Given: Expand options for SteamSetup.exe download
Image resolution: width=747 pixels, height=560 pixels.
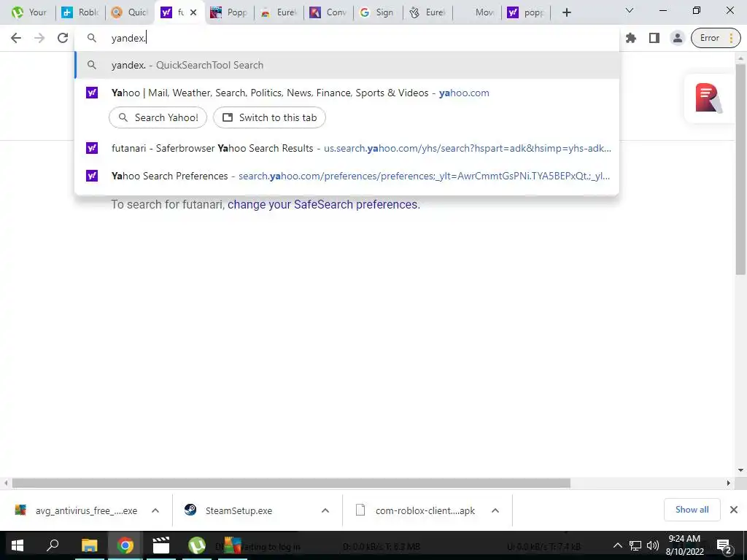Looking at the screenshot, I should [325, 510].
